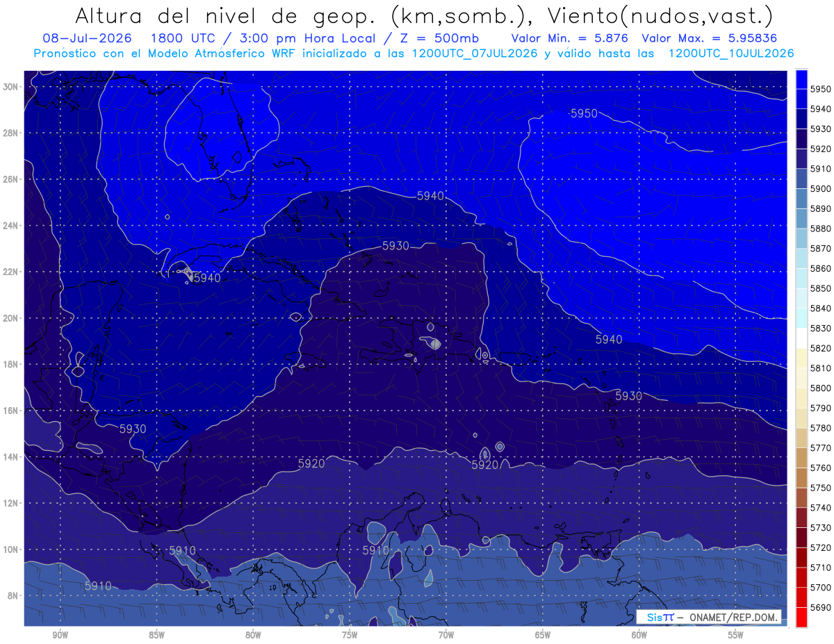Click the bright blue swatch above 5950
The image size is (834, 644).
(x=801, y=79)
